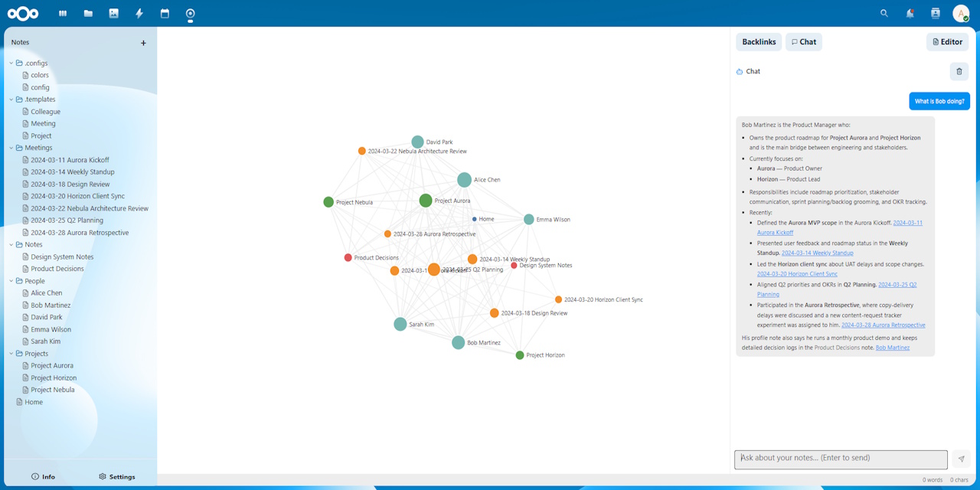Select the Project Horizon graph node
Image resolution: width=980 pixels, height=490 pixels.
pyautogui.click(x=520, y=355)
